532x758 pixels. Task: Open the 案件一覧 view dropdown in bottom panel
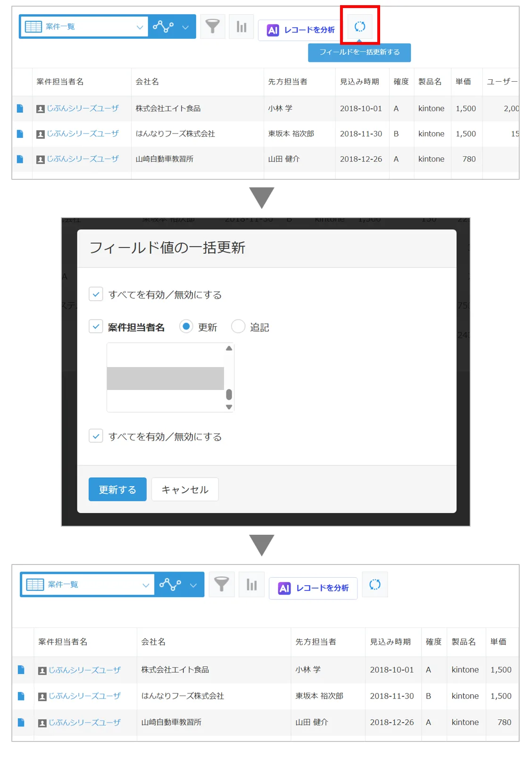(x=88, y=584)
